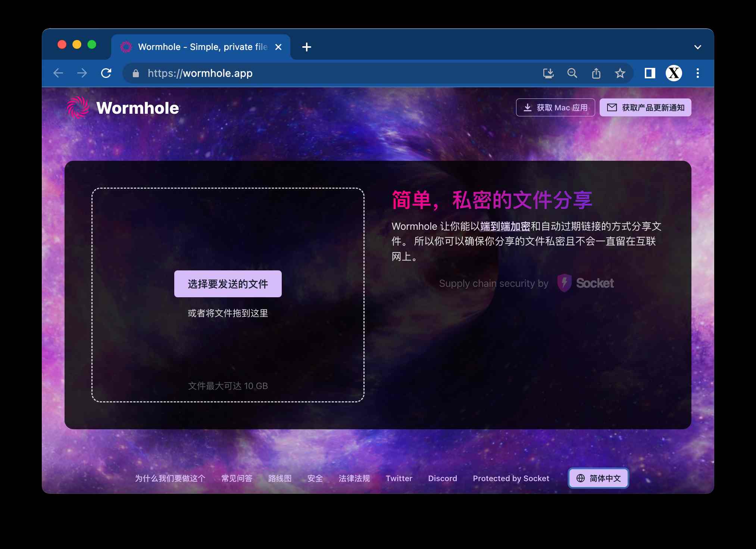The width and height of the screenshot is (756, 549).
Task: Expand the tab search chevron
Action: [698, 47]
